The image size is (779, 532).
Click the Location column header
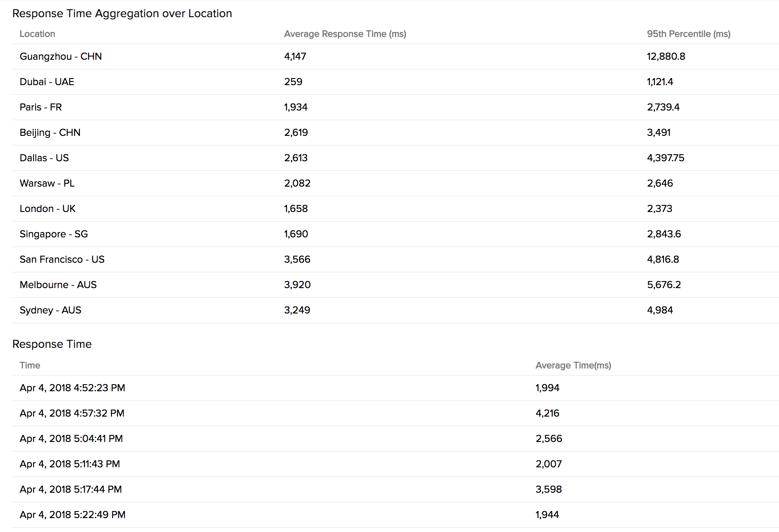[37, 34]
